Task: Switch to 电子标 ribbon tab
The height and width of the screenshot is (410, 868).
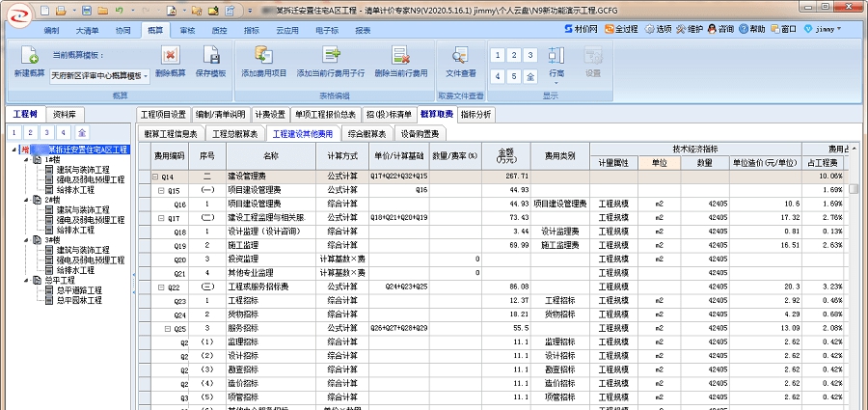Action: click(327, 31)
